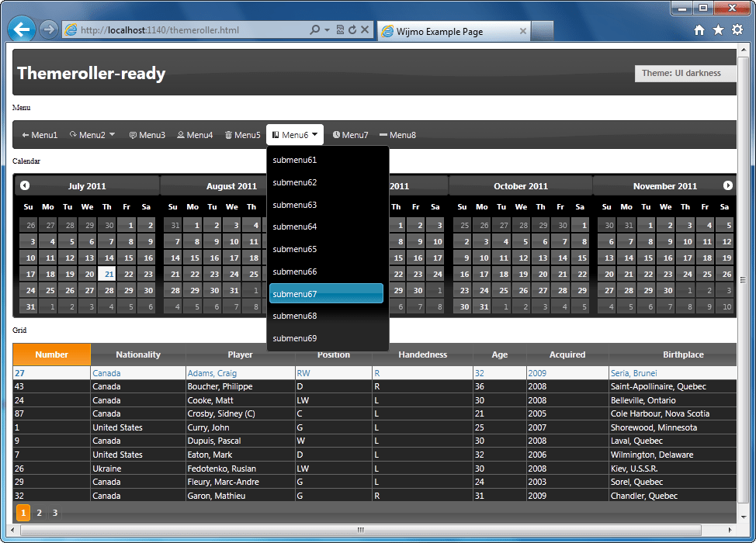
Task: Go to next month in calendar
Action: click(727, 185)
